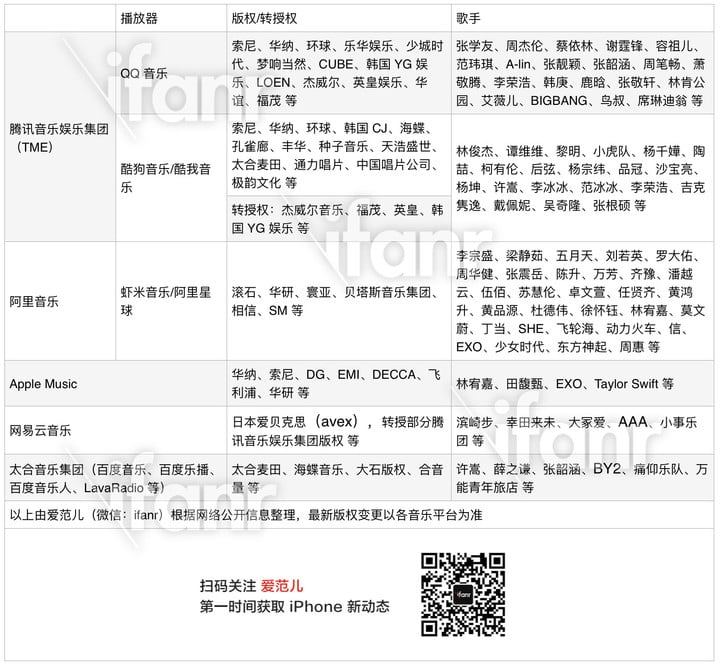Click the cell '日本爱贝克思 (avex)'
Viewport: 720px width, 666px height.
click(x=339, y=430)
